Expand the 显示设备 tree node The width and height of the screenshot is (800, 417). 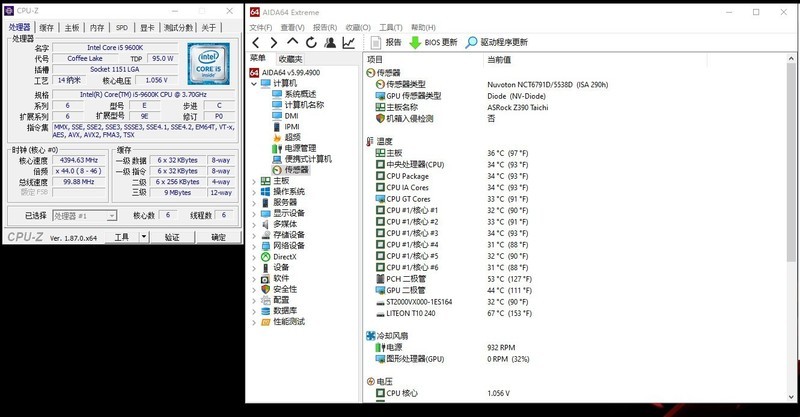coord(254,213)
